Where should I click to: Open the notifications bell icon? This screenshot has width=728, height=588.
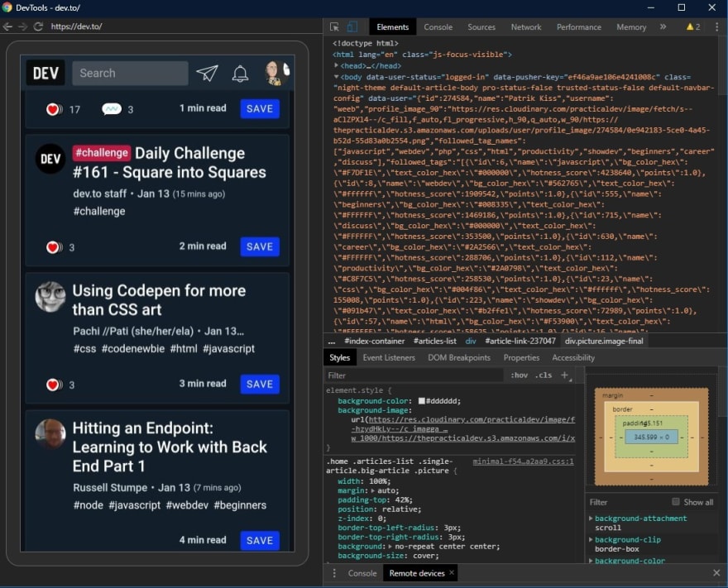pos(240,74)
